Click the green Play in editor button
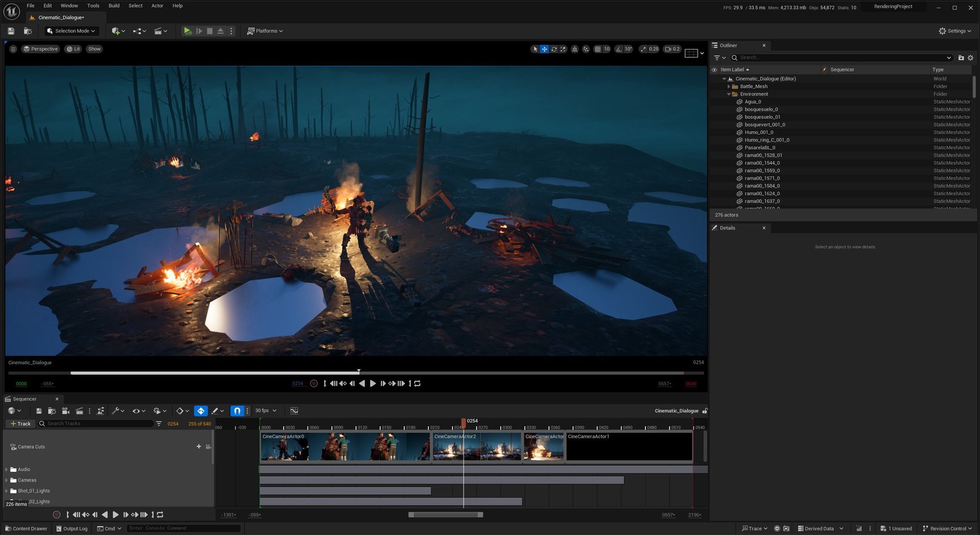 pyautogui.click(x=187, y=31)
